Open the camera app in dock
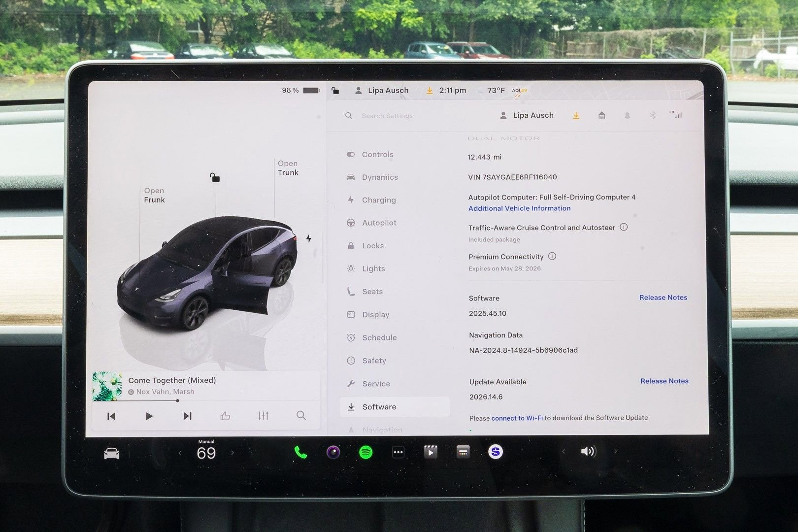 (333, 452)
